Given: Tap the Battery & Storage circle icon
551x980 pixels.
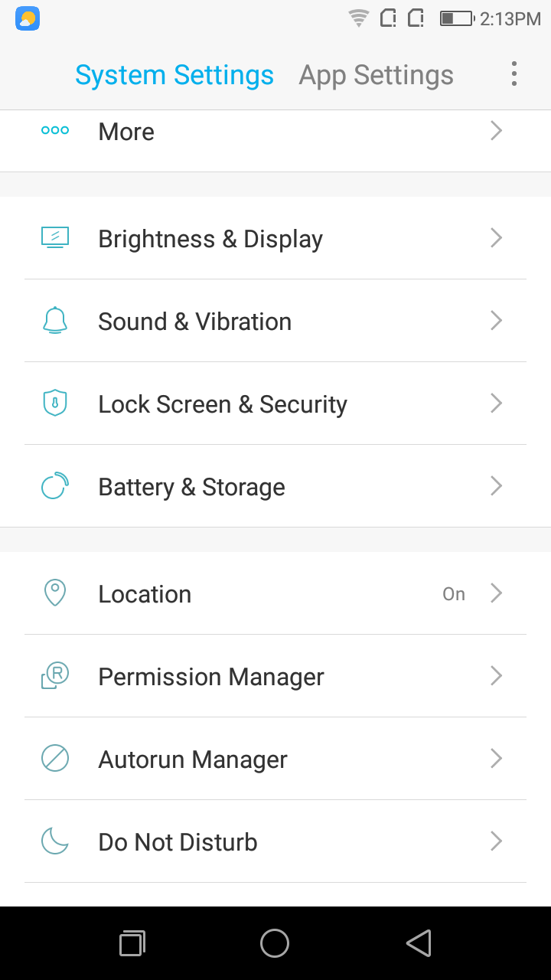Looking at the screenshot, I should (x=55, y=486).
